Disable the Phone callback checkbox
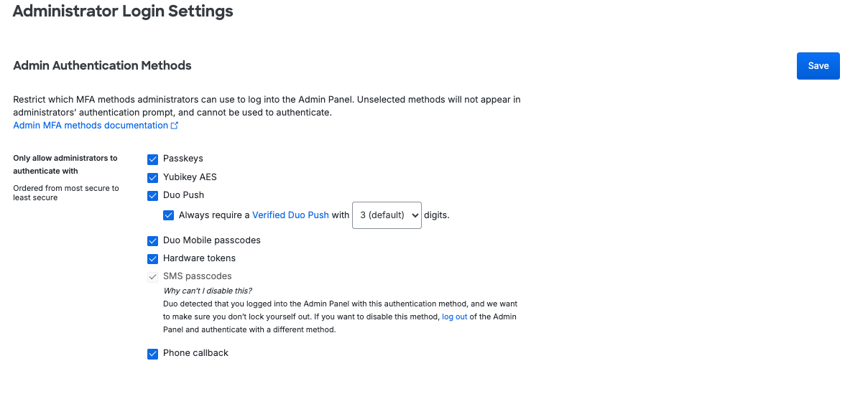 pos(152,354)
